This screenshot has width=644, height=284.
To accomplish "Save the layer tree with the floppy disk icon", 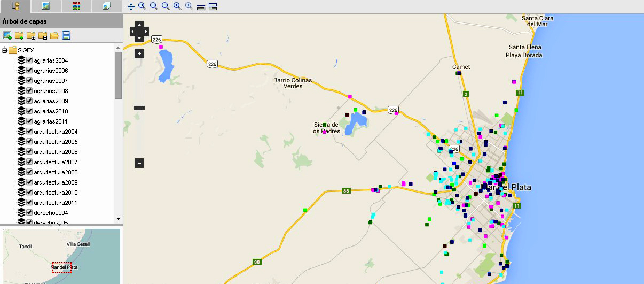I will [66, 36].
